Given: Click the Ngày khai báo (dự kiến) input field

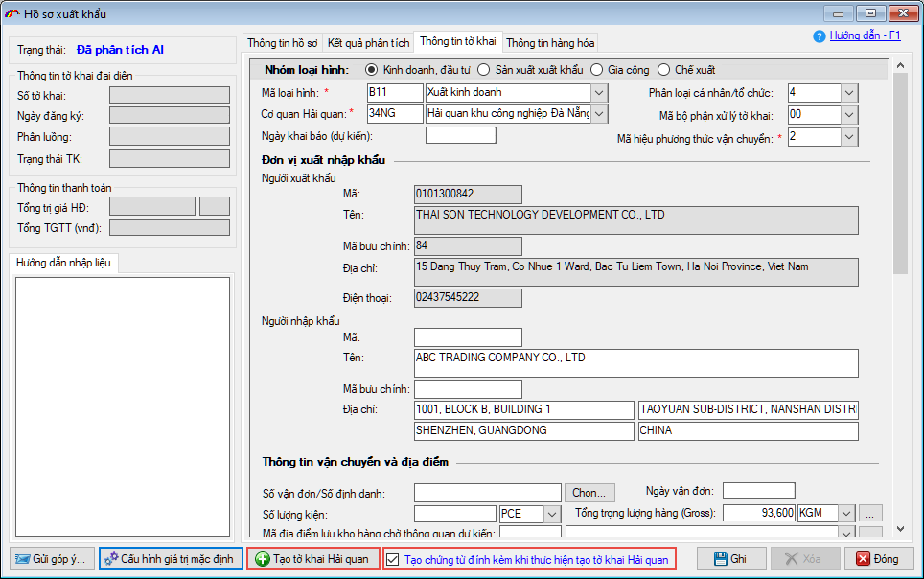Looking at the screenshot, I should pyautogui.click(x=460, y=136).
